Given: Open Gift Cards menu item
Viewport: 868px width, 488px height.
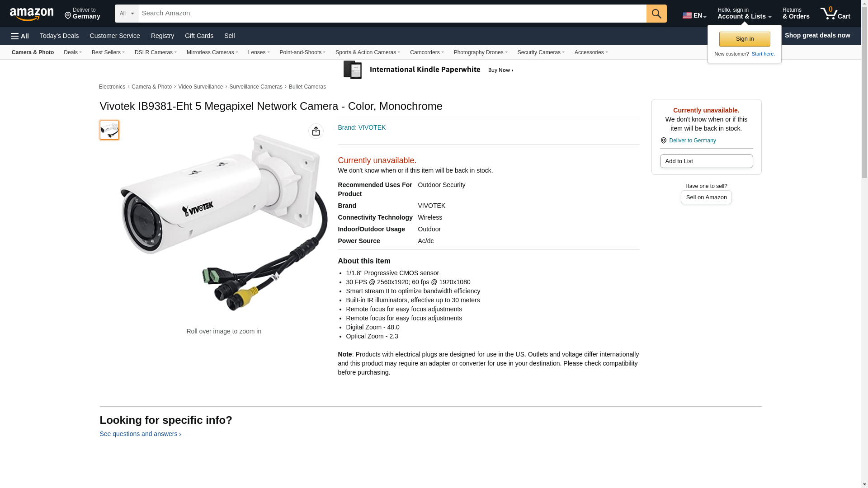Looking at the screenshot, I should 199,36.
